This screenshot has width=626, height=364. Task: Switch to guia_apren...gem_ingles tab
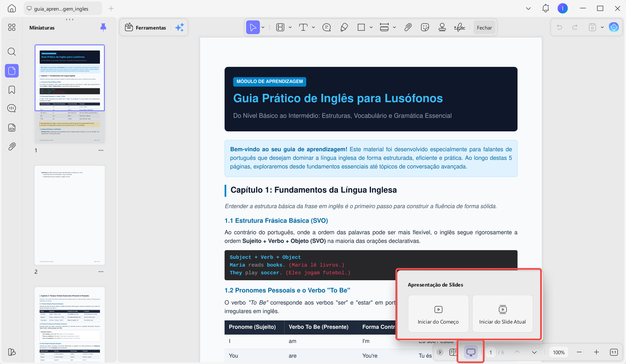(63, 9)
